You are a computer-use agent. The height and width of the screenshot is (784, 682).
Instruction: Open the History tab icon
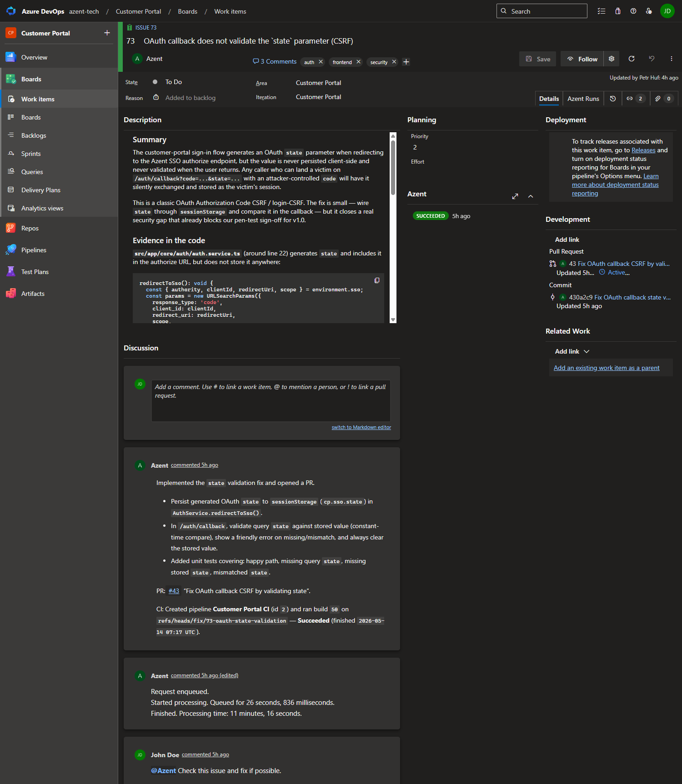click(613, 99)
